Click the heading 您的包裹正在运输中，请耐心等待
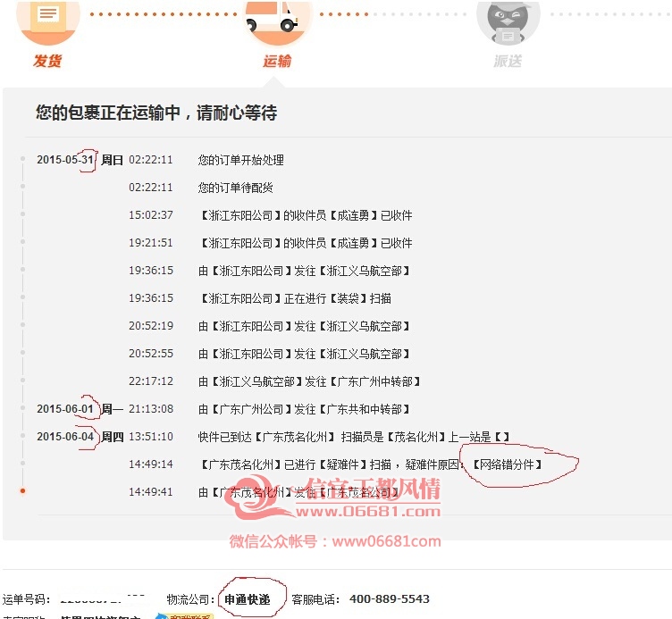Viewport: 672px width, 619px height. pyautogui.click(x=156, y=113)
